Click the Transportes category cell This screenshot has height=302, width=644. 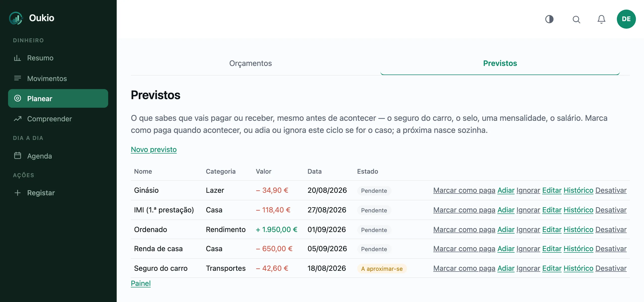coord(226,268)
